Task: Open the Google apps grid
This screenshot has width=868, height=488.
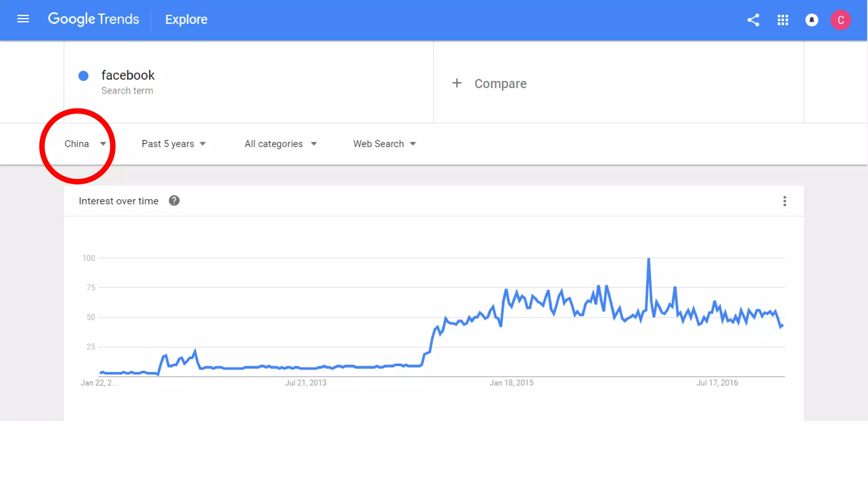Action: coord(782,20)
